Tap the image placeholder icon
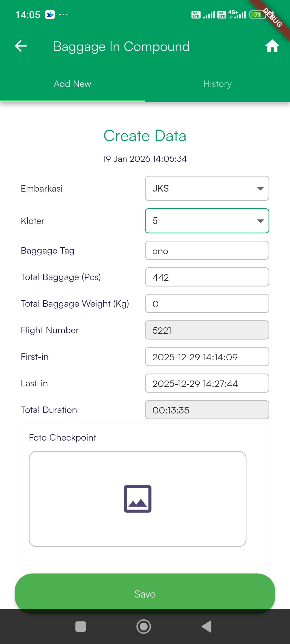Image resolution: width=290 pixels, height=644 pixels. tap(137, 499)
